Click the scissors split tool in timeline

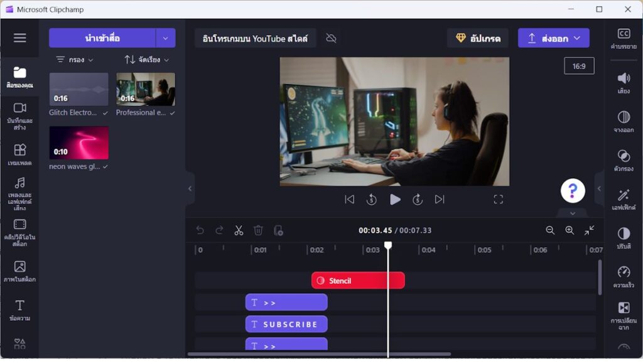tap(239, 230)
